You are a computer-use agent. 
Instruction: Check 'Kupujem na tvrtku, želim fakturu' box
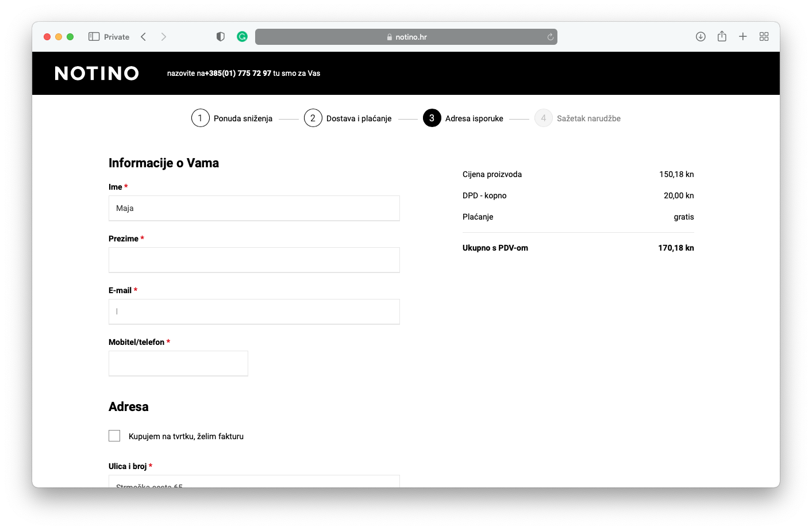114,436
